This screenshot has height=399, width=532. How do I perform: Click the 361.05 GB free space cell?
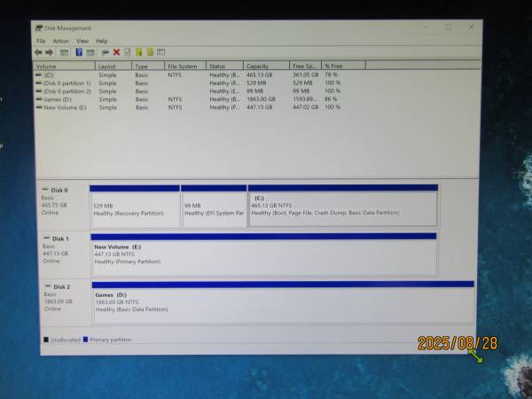point(306,74)
